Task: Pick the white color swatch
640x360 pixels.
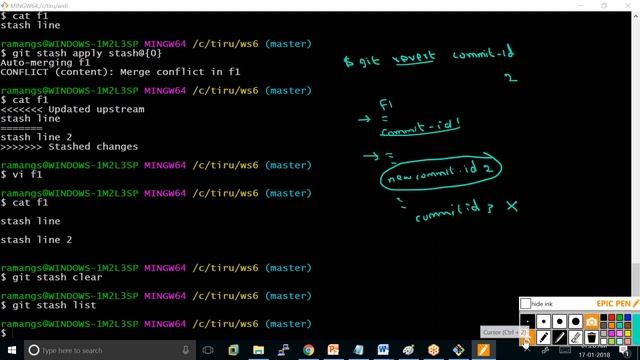Action: pos(604,341)
